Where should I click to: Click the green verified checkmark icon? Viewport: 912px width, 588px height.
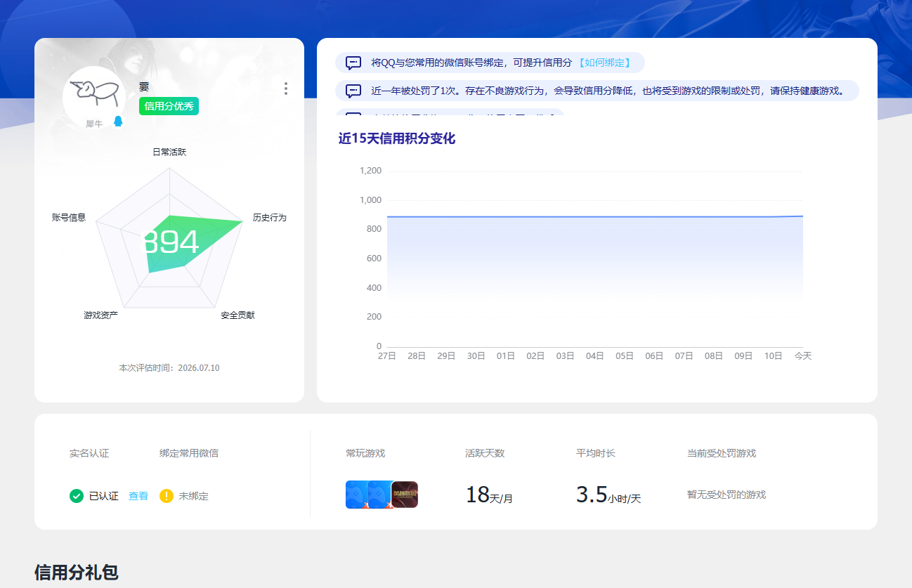(77, 496)
